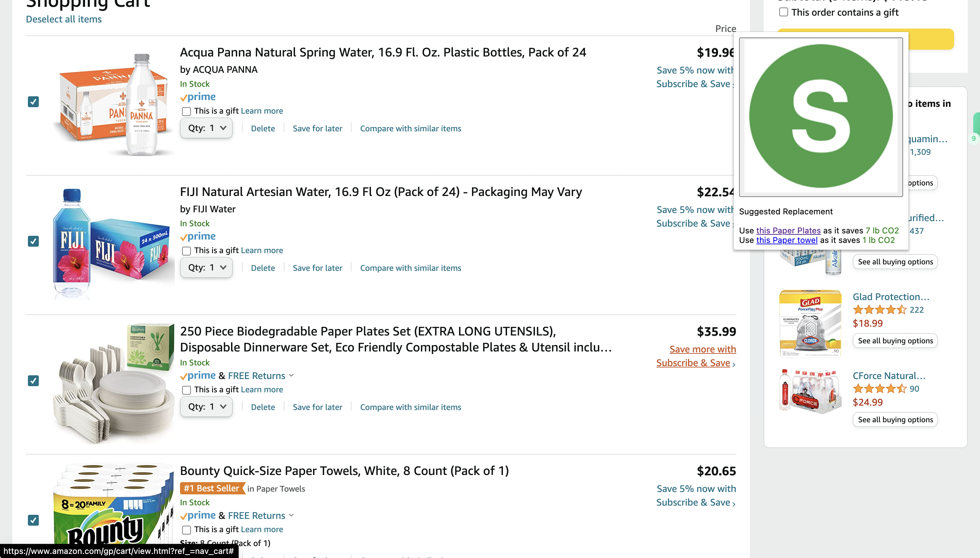Viewport: 980px width, 558px height.
Task: Click 'See all buying options' for CForce
Action: point(895,419)
